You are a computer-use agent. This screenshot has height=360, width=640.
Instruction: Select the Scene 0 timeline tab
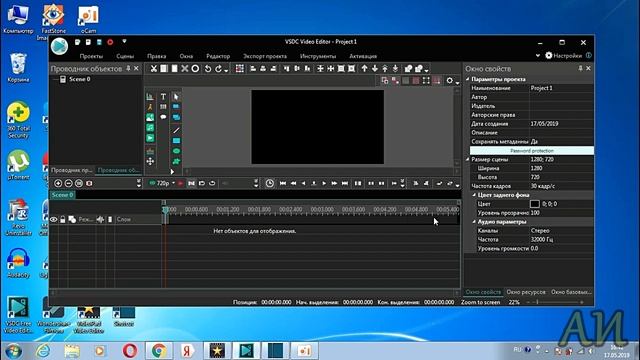coord(62,195)
